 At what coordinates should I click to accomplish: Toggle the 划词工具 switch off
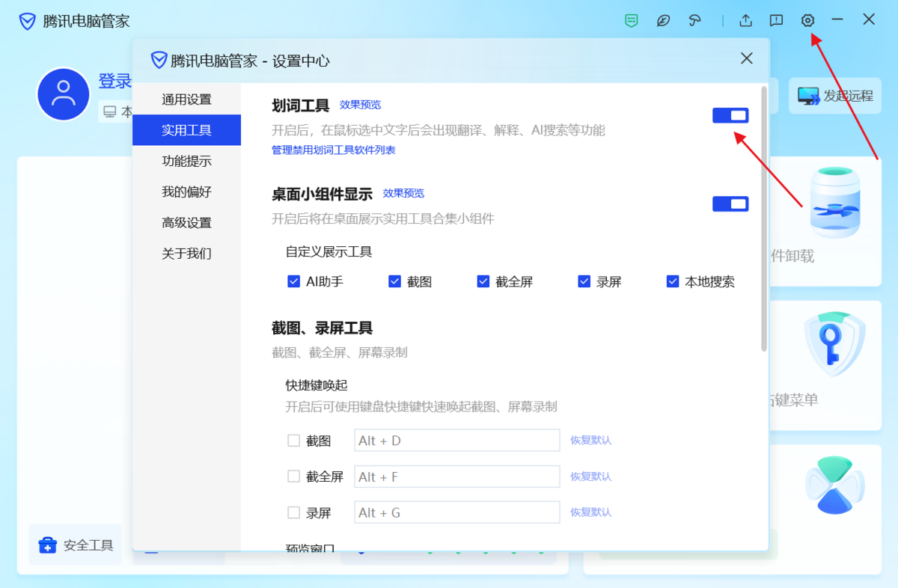[730, 115]
